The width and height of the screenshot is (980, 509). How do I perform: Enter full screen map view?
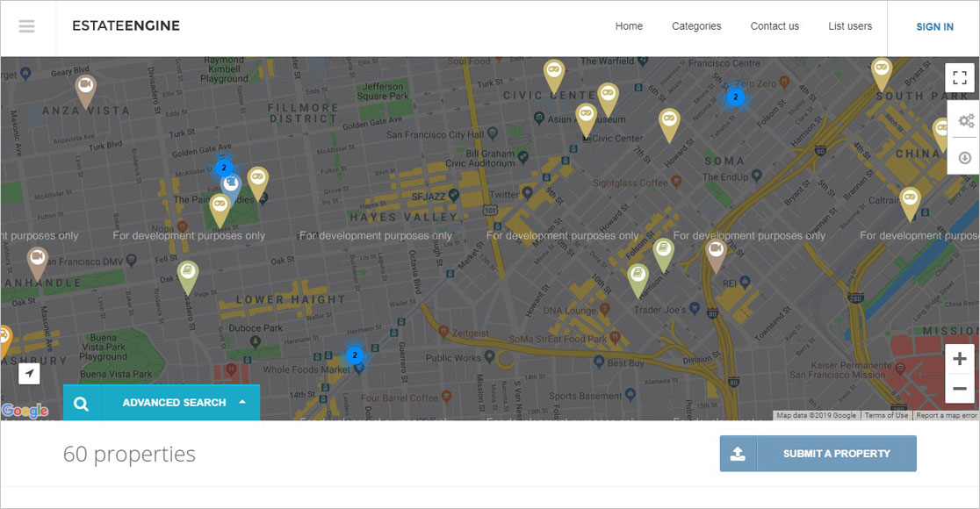pyautogui.click(x=960, y=77)
